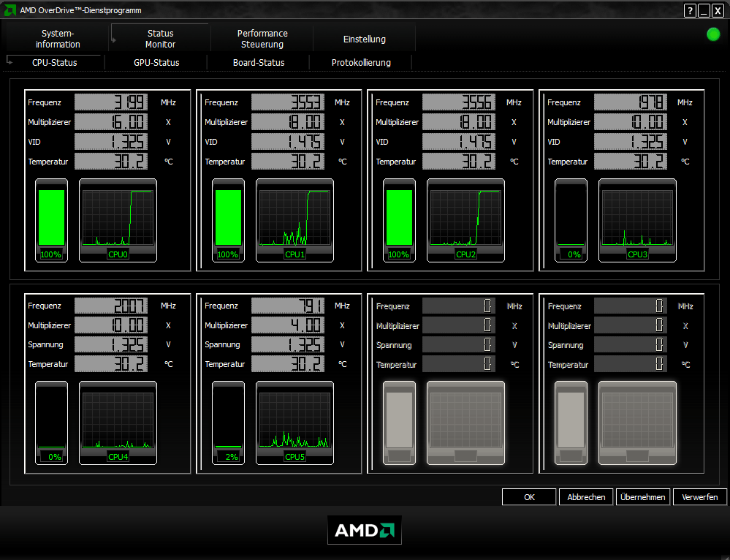Click the AMD OverDrive title bar logo icon

(9, 10)
